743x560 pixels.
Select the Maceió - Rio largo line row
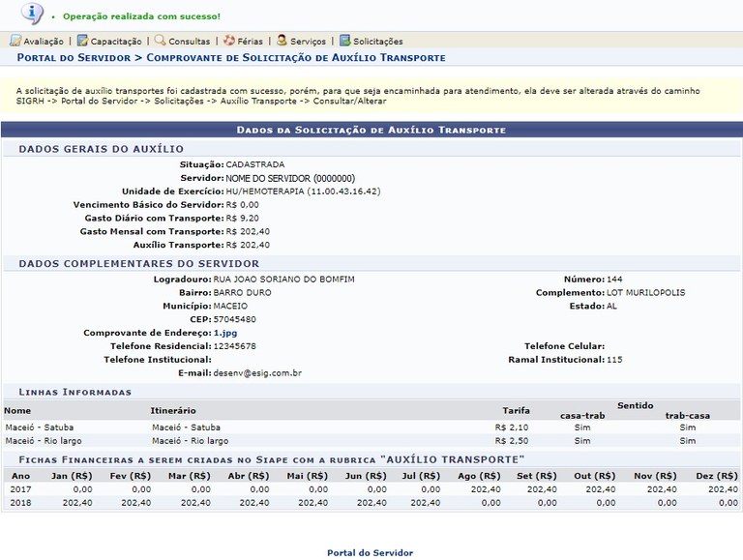43,440
